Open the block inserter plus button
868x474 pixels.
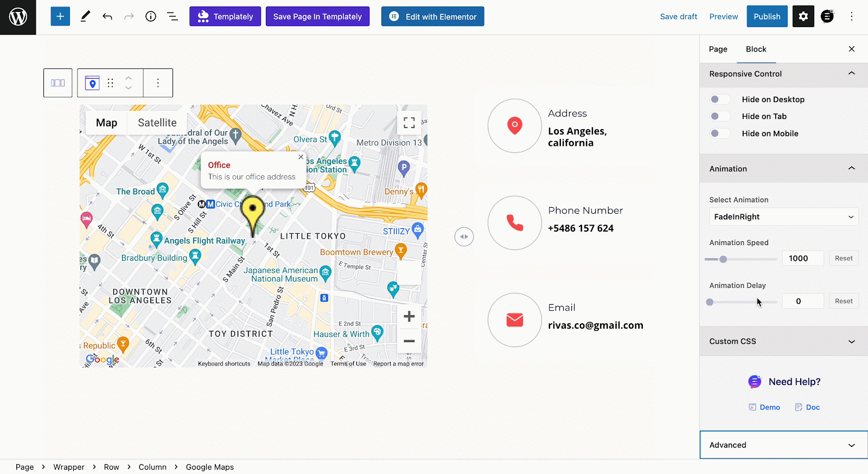[60, 16]
